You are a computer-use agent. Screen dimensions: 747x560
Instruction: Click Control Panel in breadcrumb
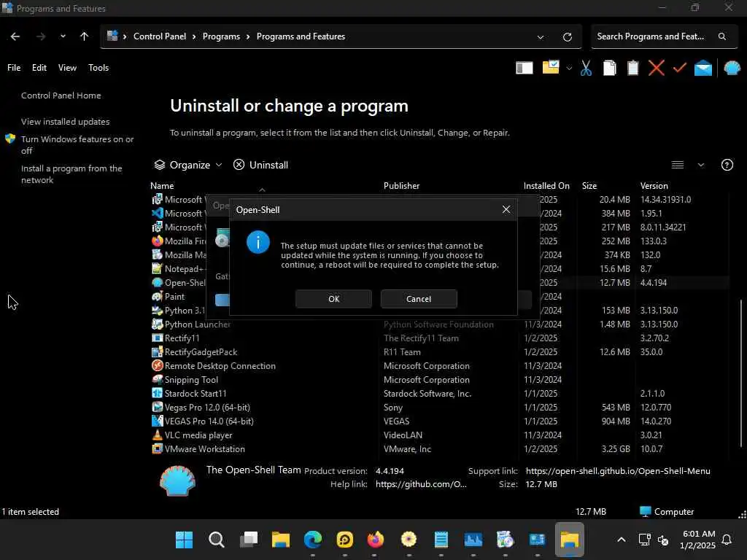tap(160, 36)
